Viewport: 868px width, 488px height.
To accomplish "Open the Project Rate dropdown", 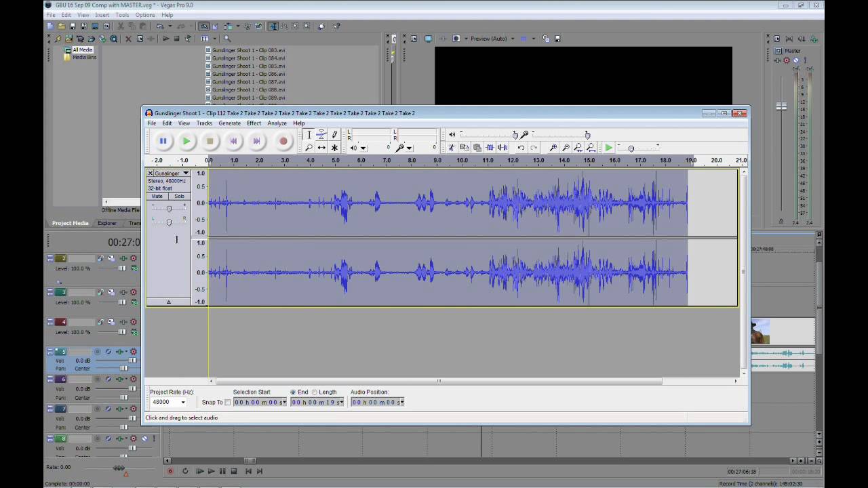I will point(183,402).
